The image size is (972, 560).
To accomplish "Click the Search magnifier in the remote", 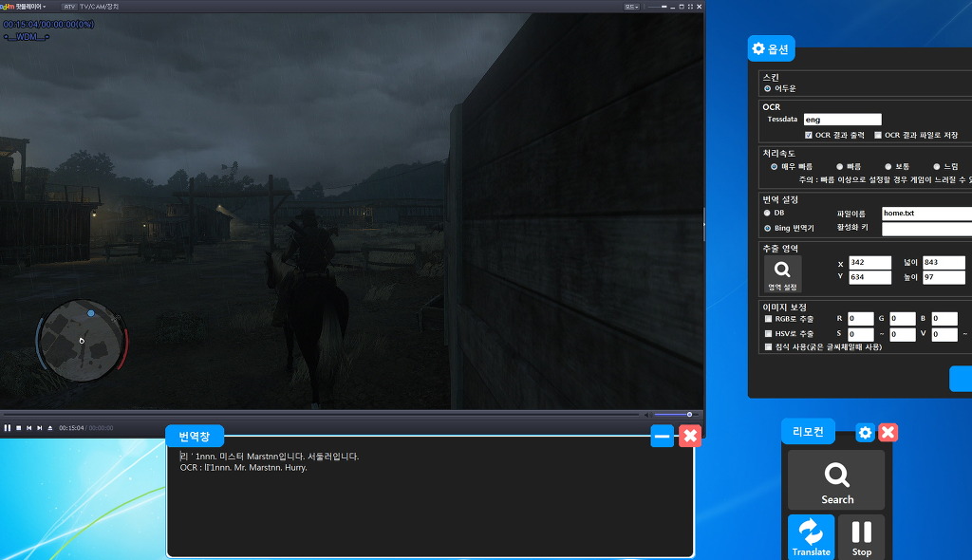I will point(836,480).
